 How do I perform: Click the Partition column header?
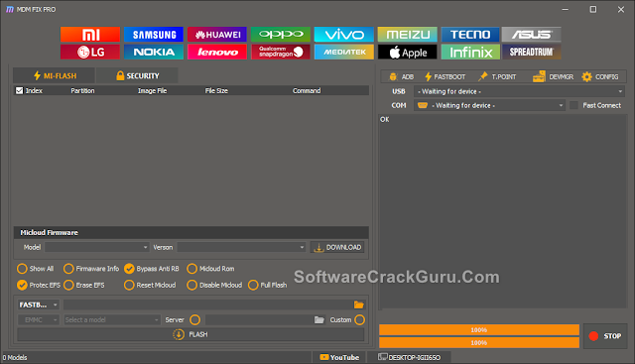tap(82, 90)
